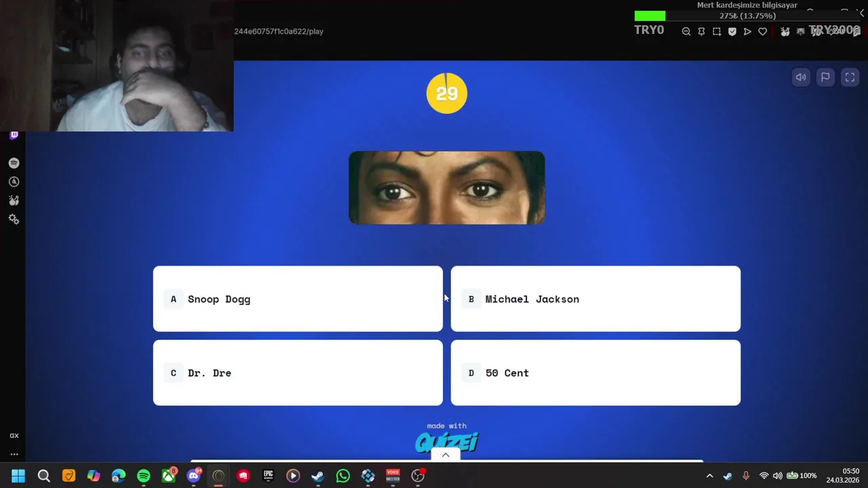Click the fruit extension icon in toolbar
The width and height of the screenshot is (868, 488).
[x=785, y=31]
